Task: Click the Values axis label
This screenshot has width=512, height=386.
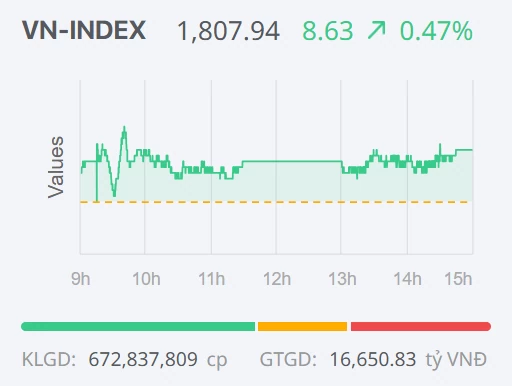Action: tap(55, 167)
